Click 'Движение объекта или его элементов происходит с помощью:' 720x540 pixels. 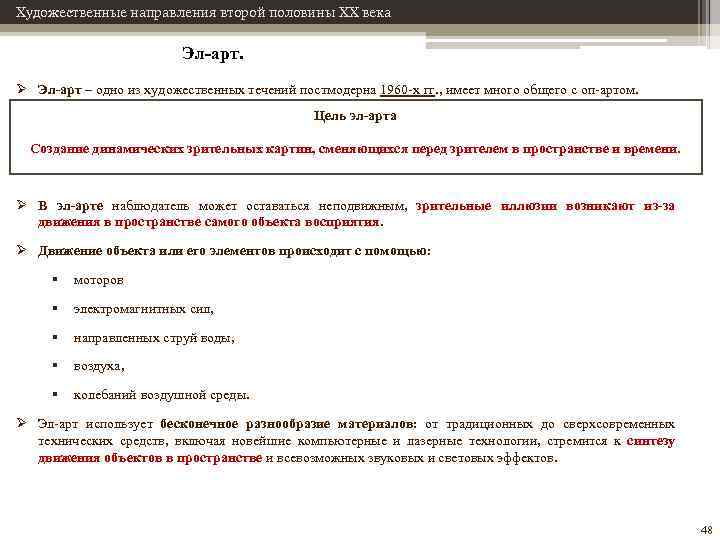tap(234, 251)
